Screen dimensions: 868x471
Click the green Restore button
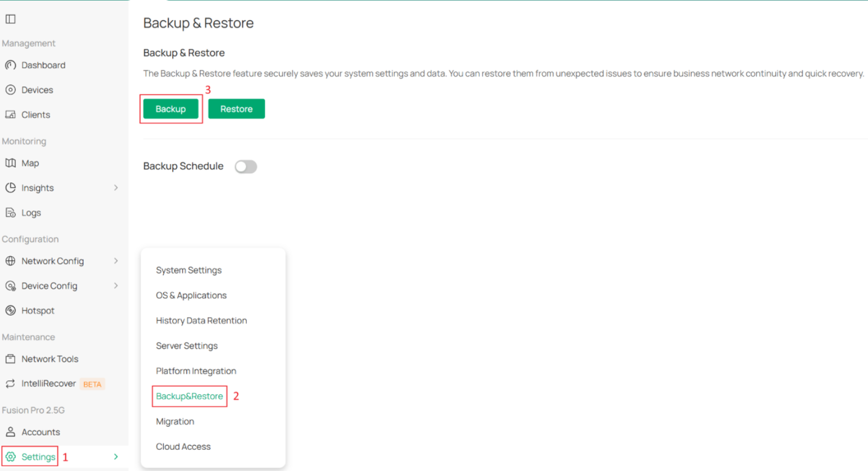(x=236, y=109)
